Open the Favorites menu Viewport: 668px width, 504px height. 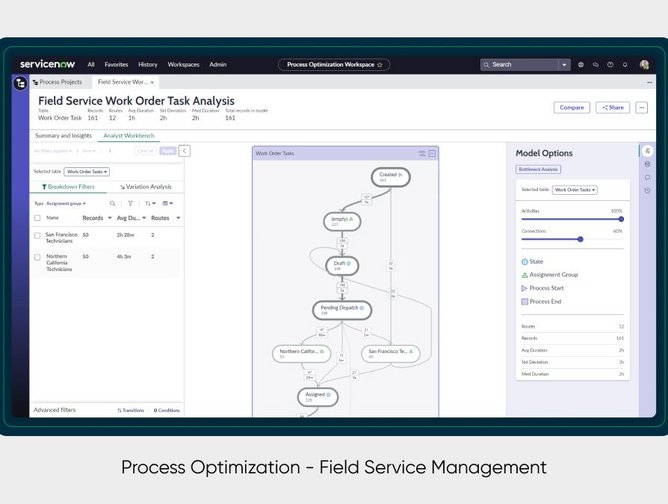116,65
